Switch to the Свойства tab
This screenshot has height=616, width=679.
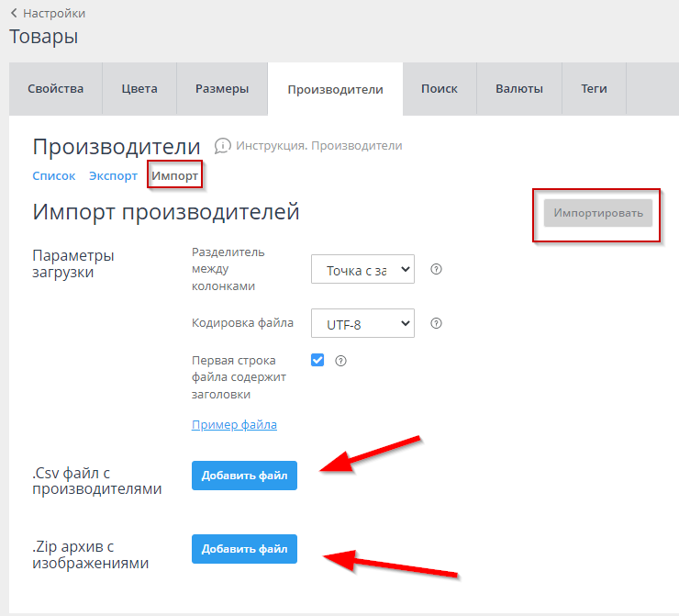tap(55, 89)
